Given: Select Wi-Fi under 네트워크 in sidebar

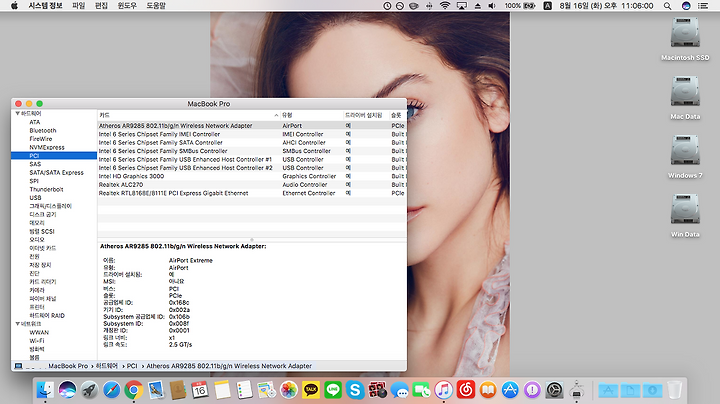Looking at the screenshot, I should coord(37,341).
